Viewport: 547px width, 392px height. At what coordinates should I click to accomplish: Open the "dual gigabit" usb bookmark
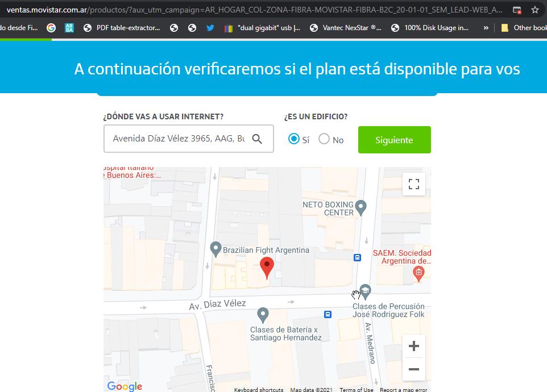262,28
